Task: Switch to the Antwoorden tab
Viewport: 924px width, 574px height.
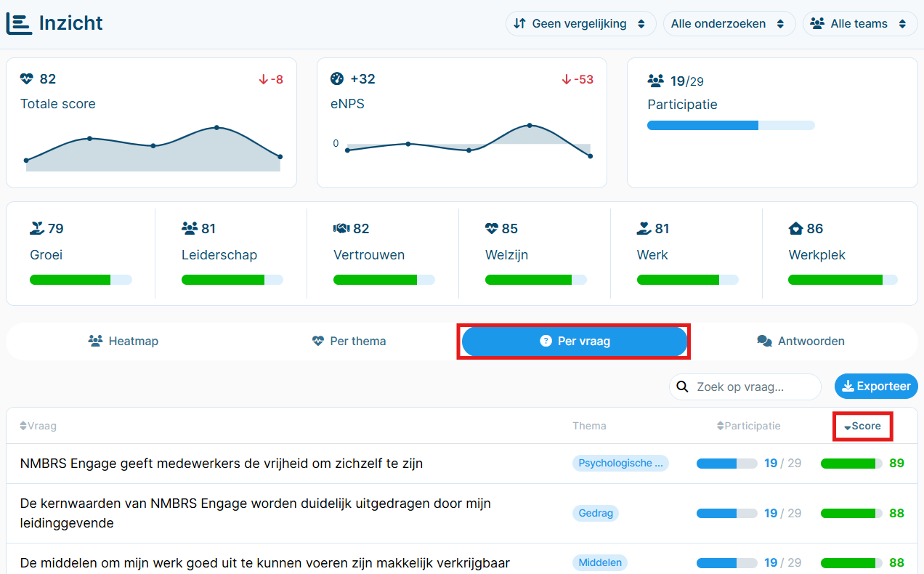Action: 801,341
